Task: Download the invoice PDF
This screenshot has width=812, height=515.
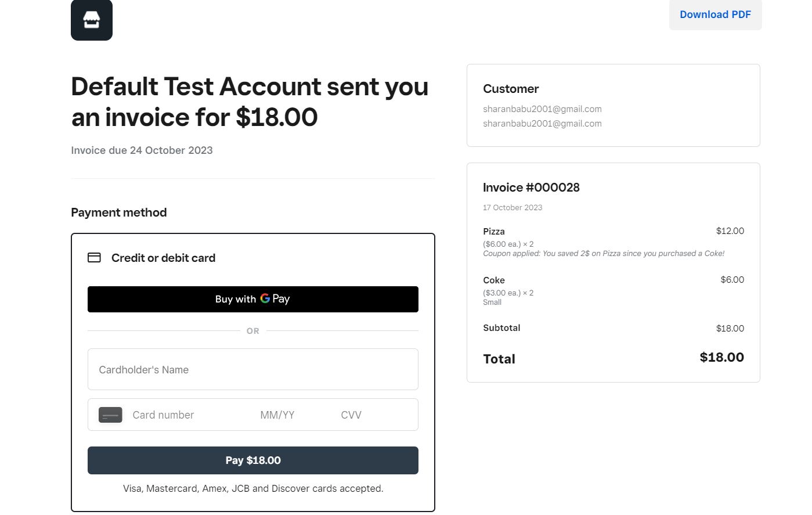Action: pyautogui.click(x=715, y=15)
